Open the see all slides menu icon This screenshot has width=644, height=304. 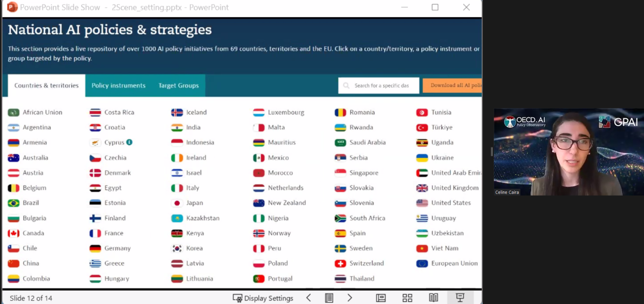(x=329, y=298)
